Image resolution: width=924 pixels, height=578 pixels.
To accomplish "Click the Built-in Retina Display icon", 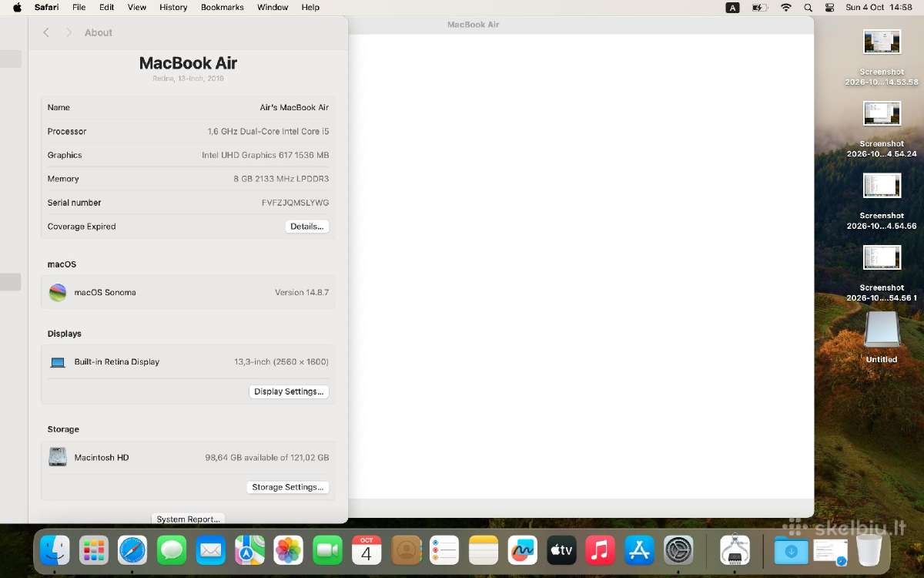I will [x=58, y=362].
